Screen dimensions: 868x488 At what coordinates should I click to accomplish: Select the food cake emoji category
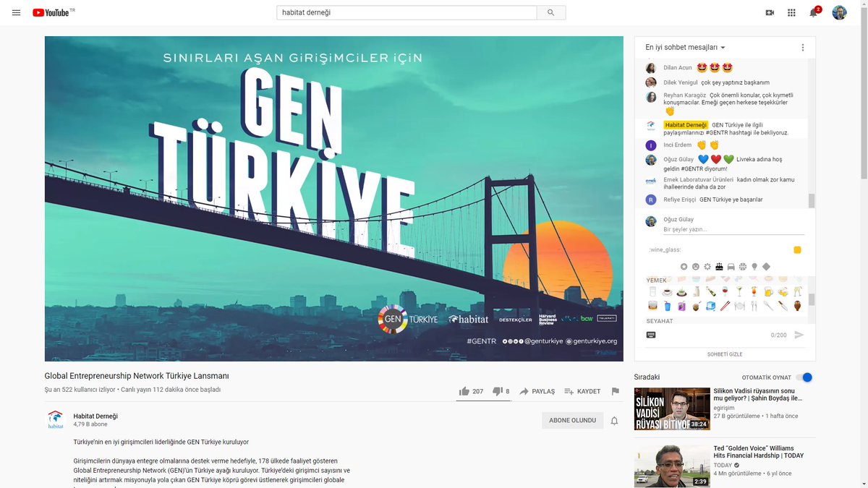719,267
